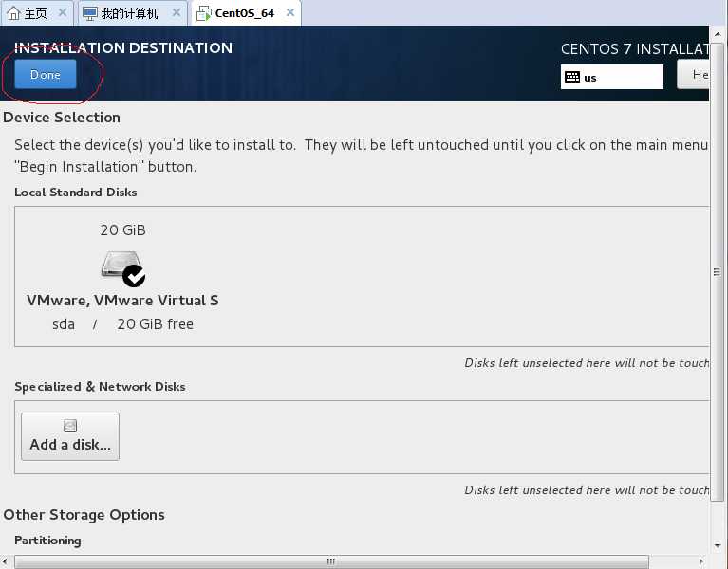Click the "Specialized & Network Disks" heading
The height and width of the screenshot is (569, 728).
click(x=100, y=386)
